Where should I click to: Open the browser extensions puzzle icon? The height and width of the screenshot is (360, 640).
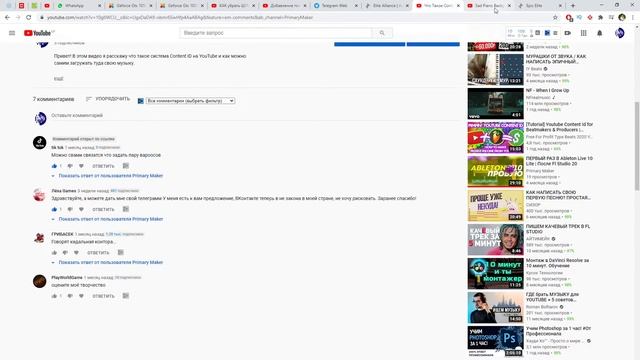point(600,18)
